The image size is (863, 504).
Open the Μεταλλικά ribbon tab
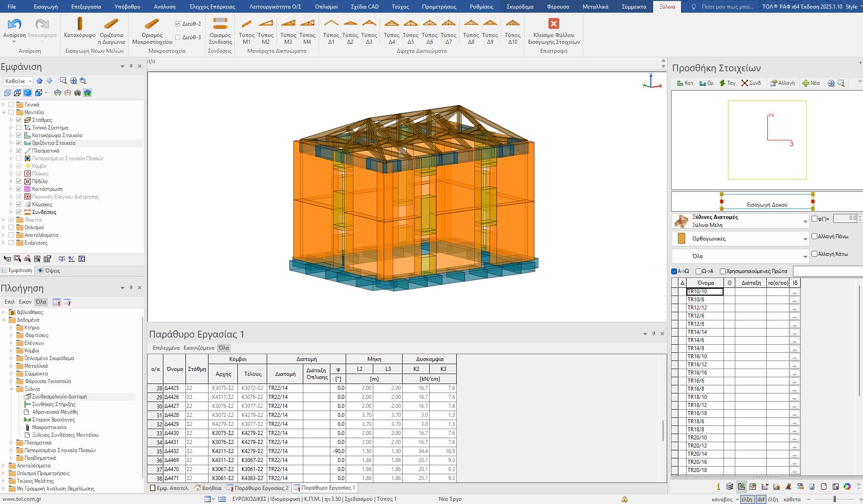[595, 7]
